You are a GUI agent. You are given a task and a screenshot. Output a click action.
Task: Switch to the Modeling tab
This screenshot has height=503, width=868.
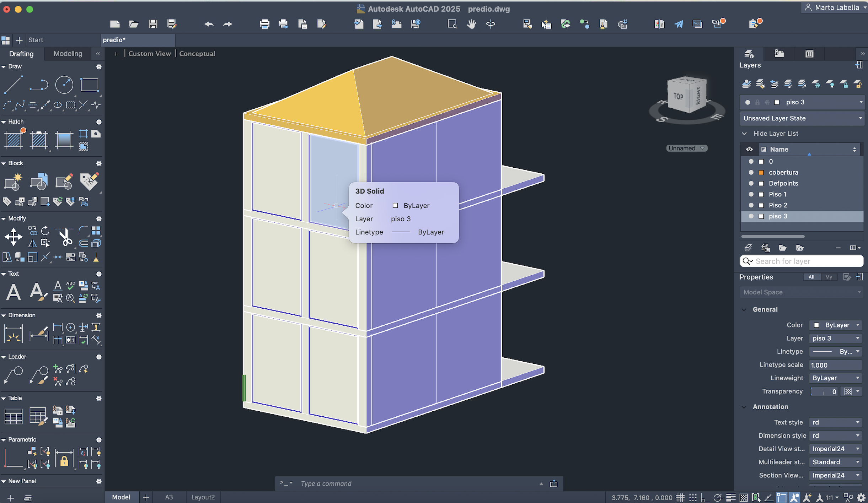68,54
